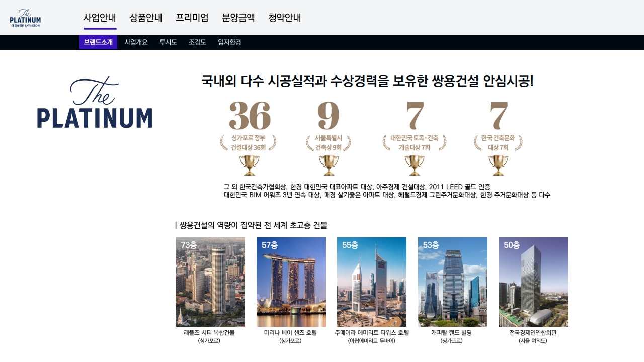The height and width of the screenshot is (362, 644).
Task: Open the 마리나 베이 샌즈 호텔 image
Action: point(291,282)
